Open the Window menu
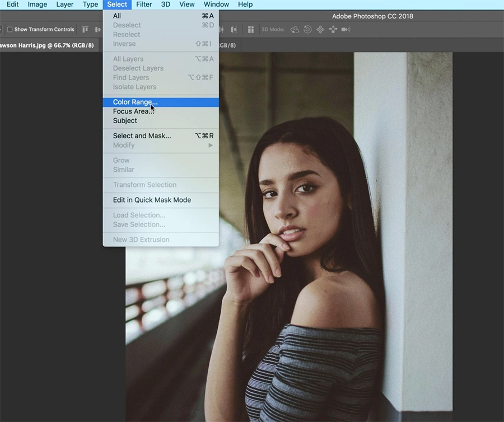Viewport: 504px width, 422px height. coord(216,4)
